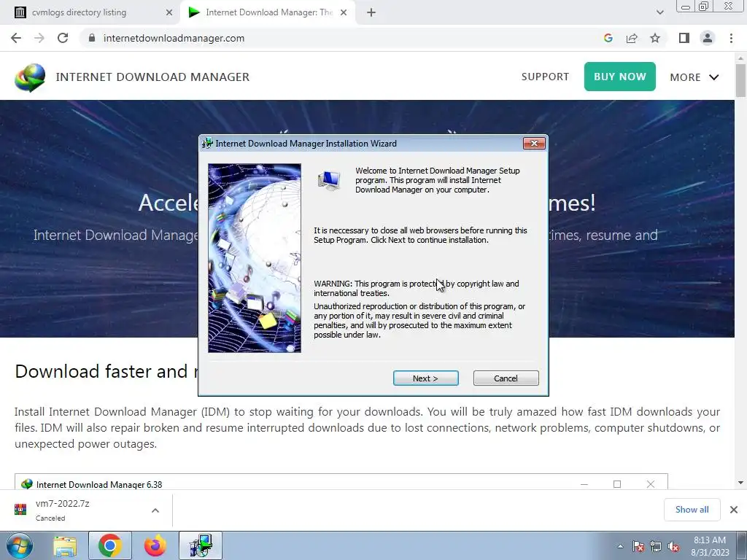
Task: Expand options for the vm7-2022.7z download
Action: pyautogui.click(x=155, y=510)
